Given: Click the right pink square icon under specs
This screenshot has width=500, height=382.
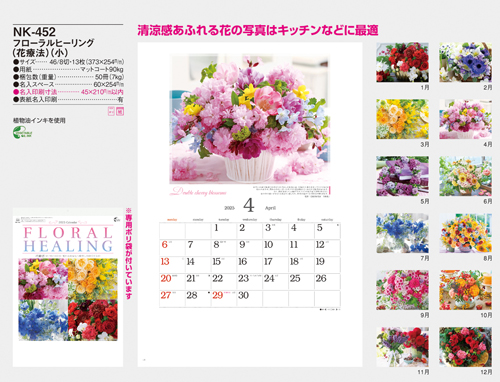Looking at the screenshot, I should click(x=120, y=111).
